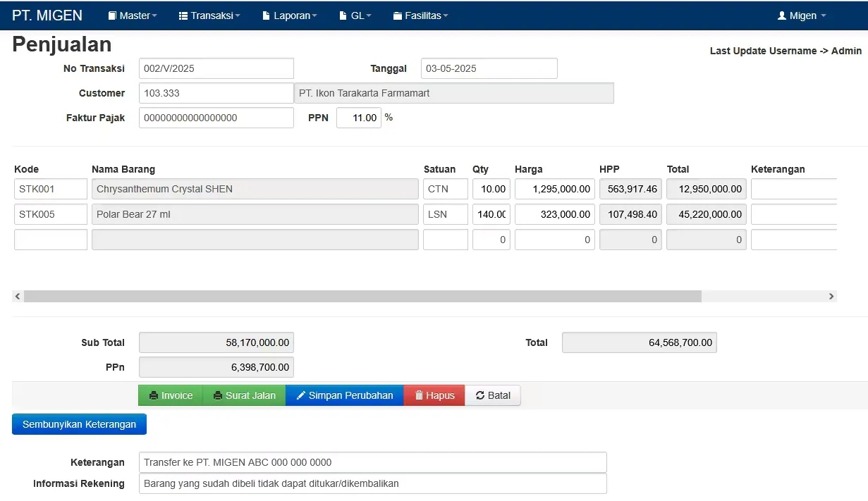Click the Sembunyikan Keterangan button
This screenshot has width=868, height=501.
click(79, 424)
